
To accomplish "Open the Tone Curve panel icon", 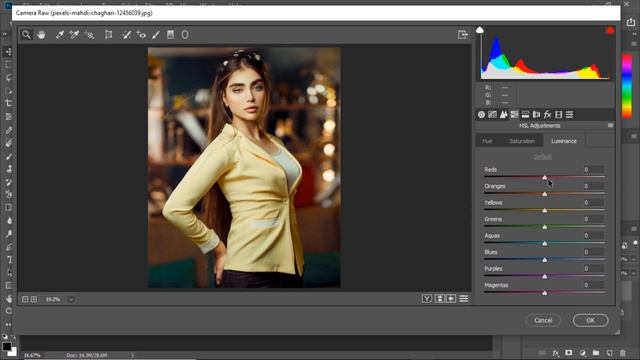I will tap(493, 115).
